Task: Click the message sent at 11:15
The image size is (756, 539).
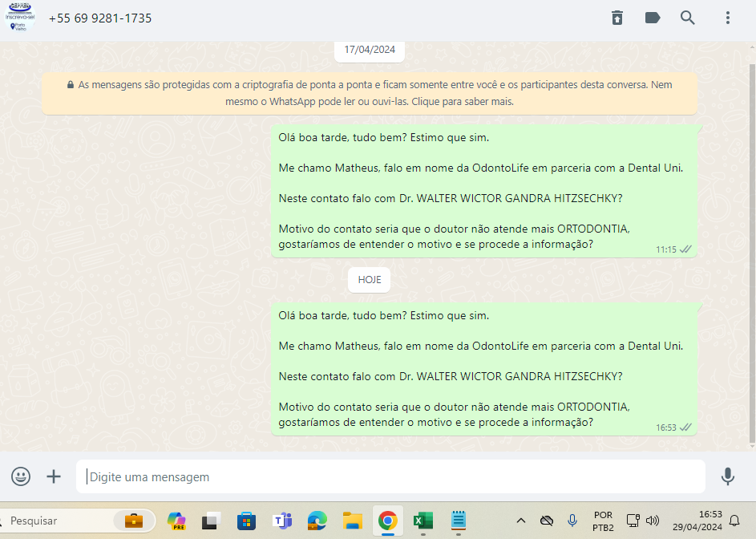Action: pyautogui.click(x=484, y=191)
